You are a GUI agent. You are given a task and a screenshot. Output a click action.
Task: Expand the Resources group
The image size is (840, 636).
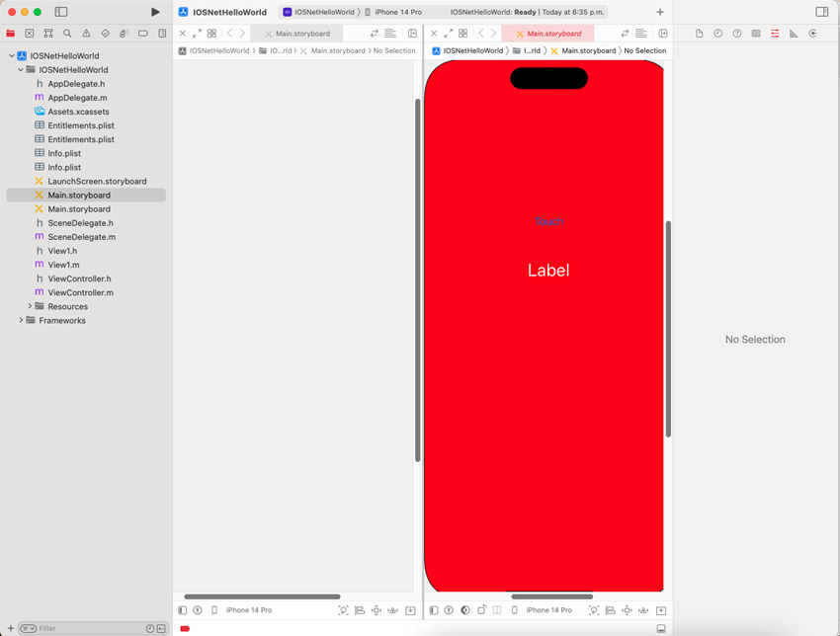[x=30, y=306]
